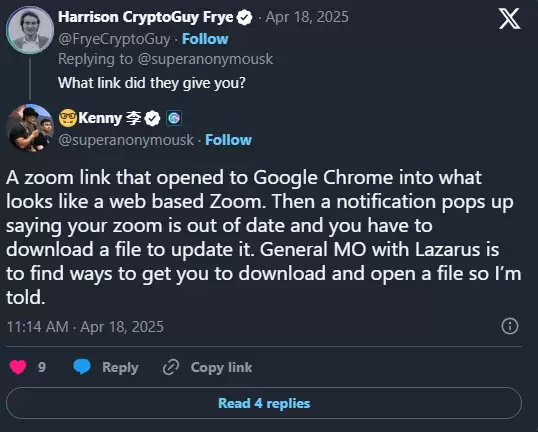The height and width of the screenshot is (432, 538).
Task: Follow @superanonymousk
Action: 228,140
